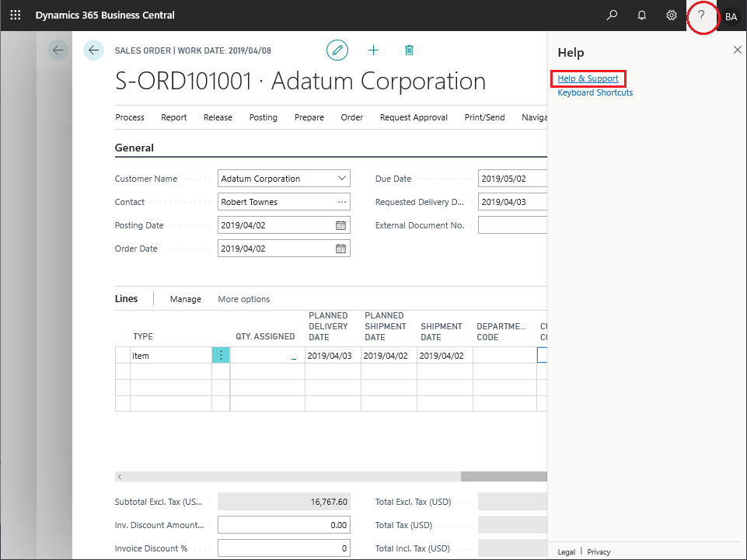Click the Contact field with Robert Townes
The image size is (747, 560).
(x=284, y=202)
